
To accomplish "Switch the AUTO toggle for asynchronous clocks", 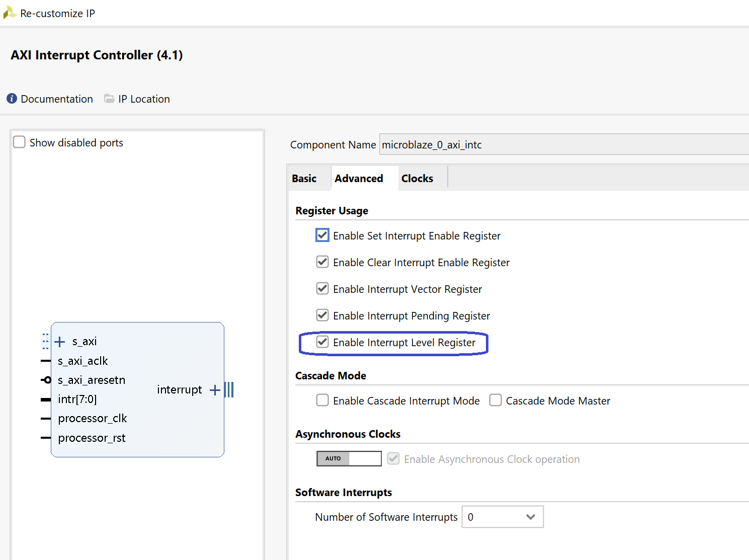I will 349,458.
